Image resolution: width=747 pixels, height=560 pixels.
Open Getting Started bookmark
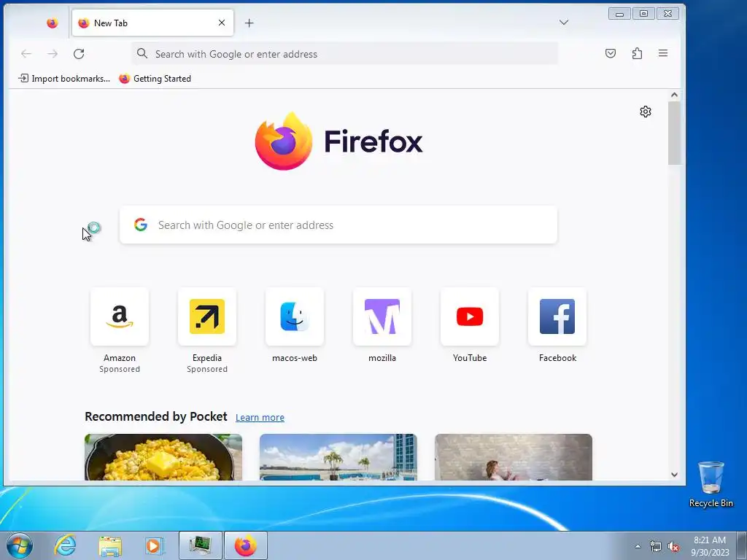pos(155,79)
